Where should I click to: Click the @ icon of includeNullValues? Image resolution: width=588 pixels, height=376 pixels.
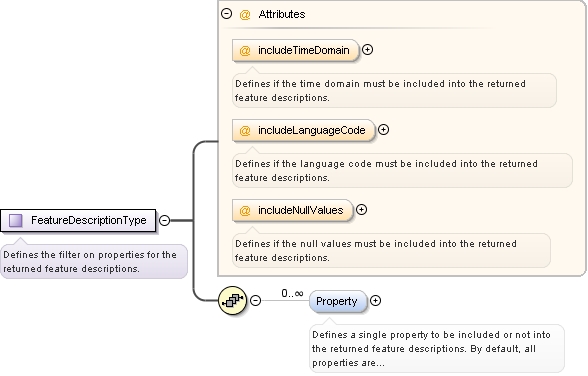click(x=245, y=211)
